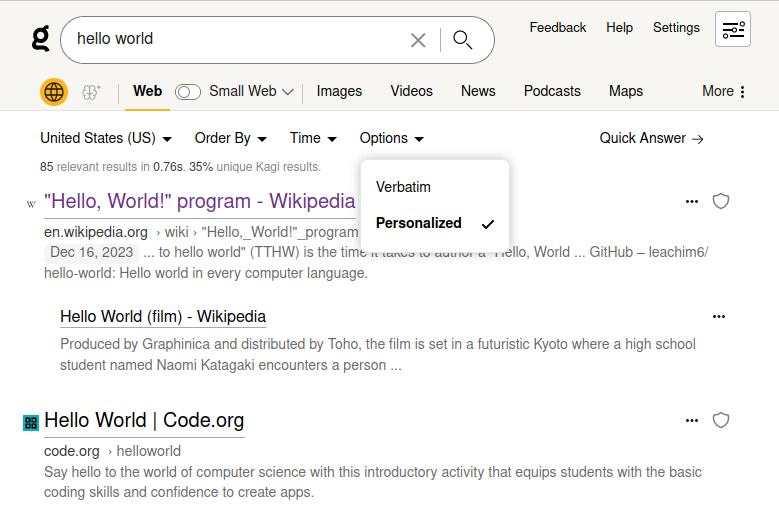Open the Feedback link
The image size is (779, 531).
click(x=557, y=28)
